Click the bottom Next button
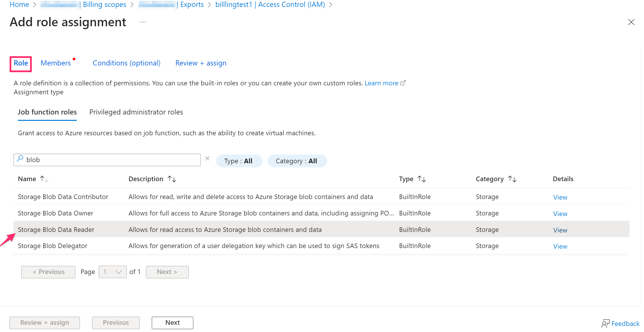This screenshot has width=644, height=332. (x=172, y=322)
